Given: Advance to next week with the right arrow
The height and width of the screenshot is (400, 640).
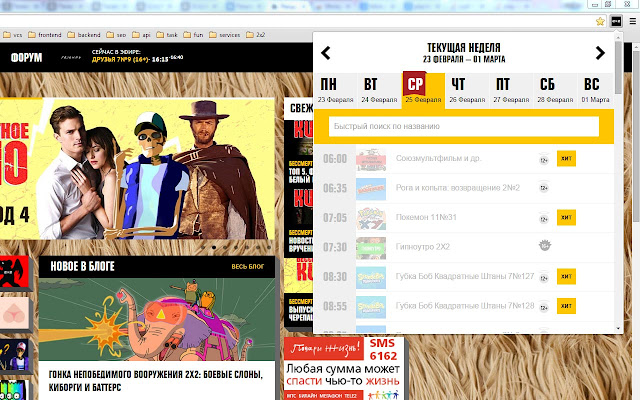Looking at the screenshot, I should coord(600,53).
